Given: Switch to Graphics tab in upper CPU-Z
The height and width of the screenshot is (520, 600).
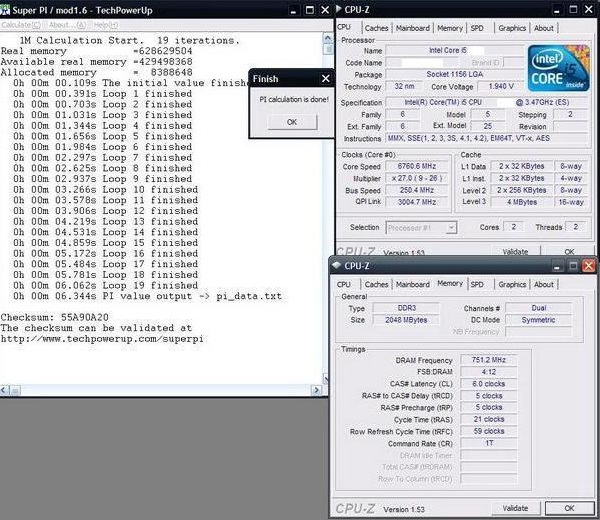Looking at the screenshot, I should pyautogui.click(x=512, y=28).
